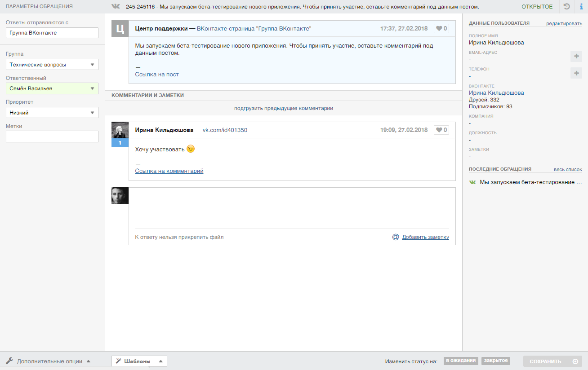The width and height of the screenshot is (588, 370).
Task: Click into the reply text area
Action: point(292,208)
